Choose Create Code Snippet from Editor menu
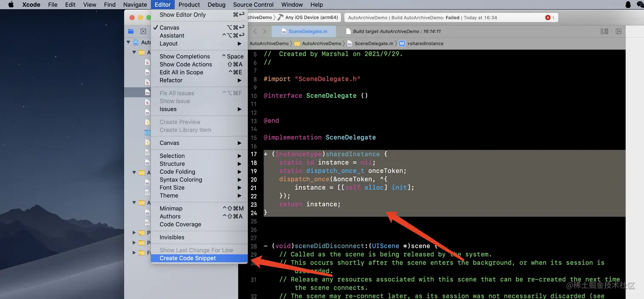 199,258
